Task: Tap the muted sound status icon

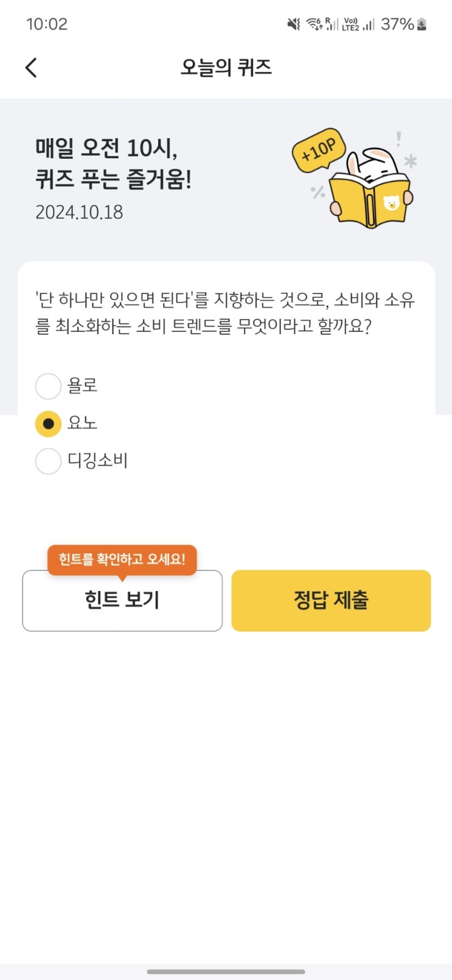Action: click(294, 24)
